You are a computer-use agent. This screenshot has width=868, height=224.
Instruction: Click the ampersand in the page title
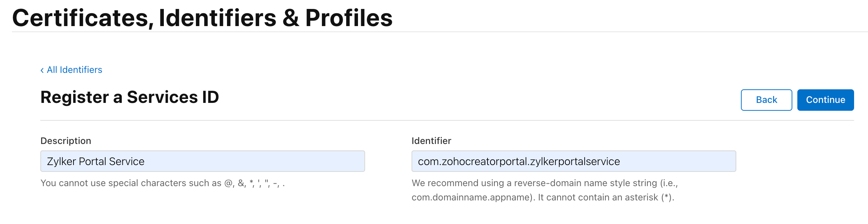pos(291,18)
